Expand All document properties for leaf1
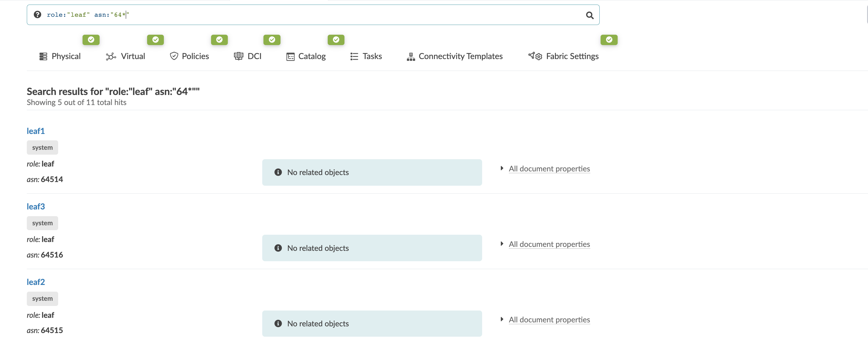This screenshot has height=344, width=868. [x=549, y=168]
